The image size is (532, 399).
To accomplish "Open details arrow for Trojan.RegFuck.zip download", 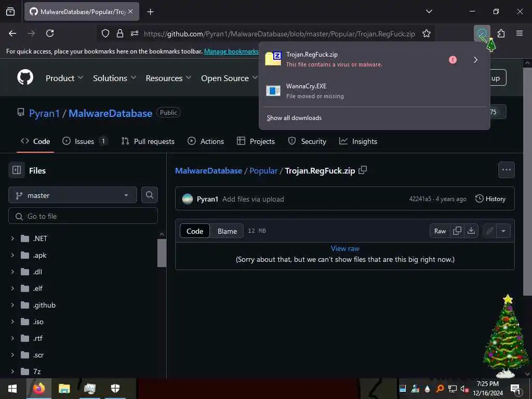I will [475, 60].
